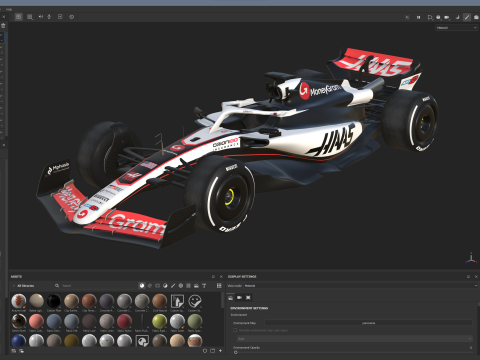
Task: Activate the highlighted painting brush mode icon
Action: [467, 17]
